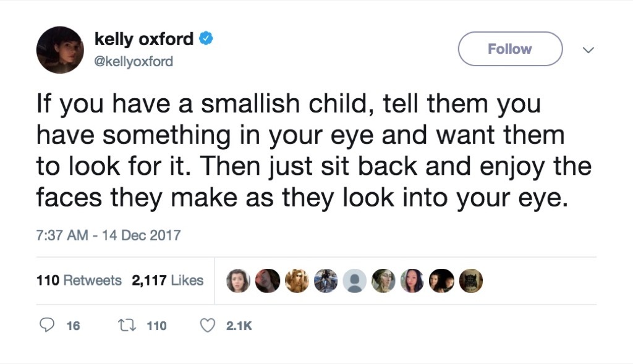Click the retweet icon
This screenshot has height=364, width=633.
tap(125, 324)
